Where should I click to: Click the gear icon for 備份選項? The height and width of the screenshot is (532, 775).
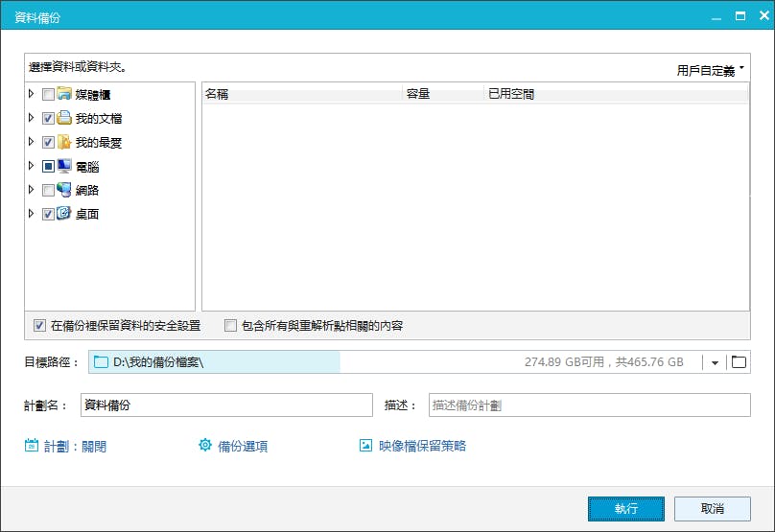pos(205,445)
